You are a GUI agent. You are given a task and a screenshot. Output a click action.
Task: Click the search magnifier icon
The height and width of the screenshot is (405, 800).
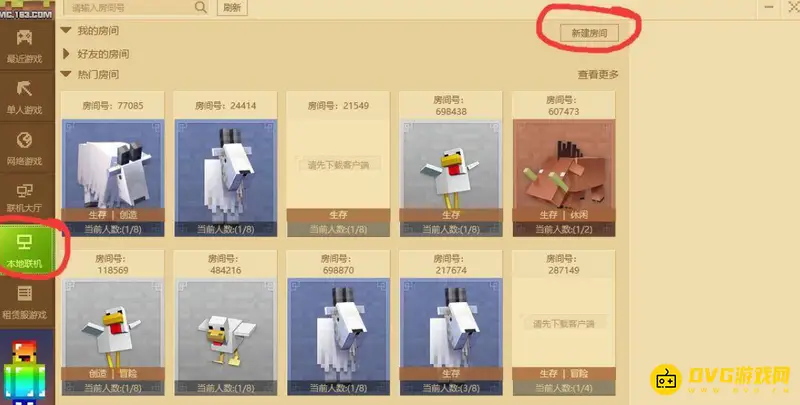click(201, 7)
